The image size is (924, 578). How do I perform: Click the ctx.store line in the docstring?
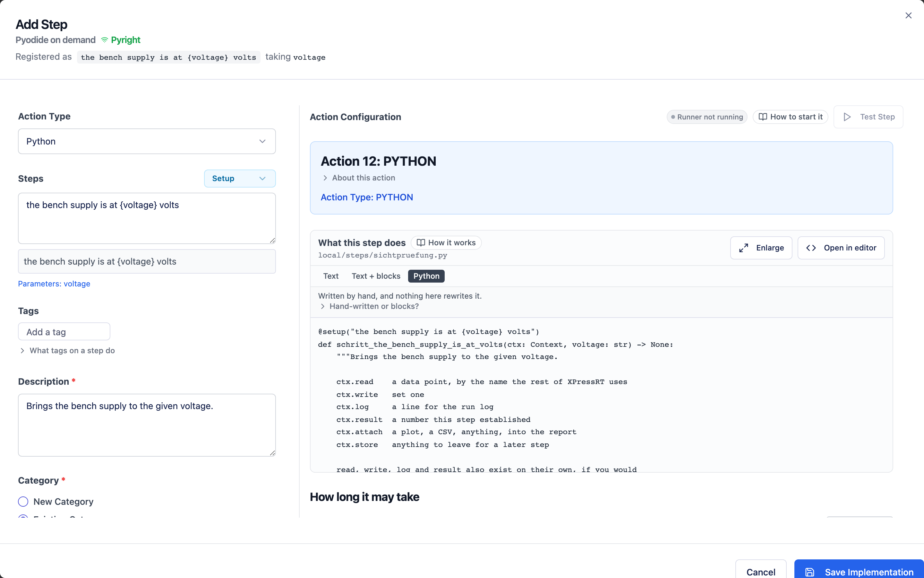coord(442,445)
